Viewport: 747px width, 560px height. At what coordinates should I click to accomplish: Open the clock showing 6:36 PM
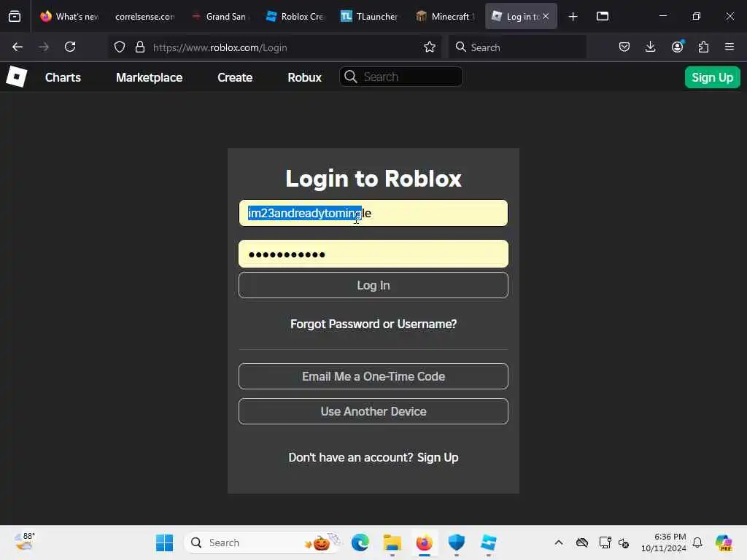pos(663,542)
